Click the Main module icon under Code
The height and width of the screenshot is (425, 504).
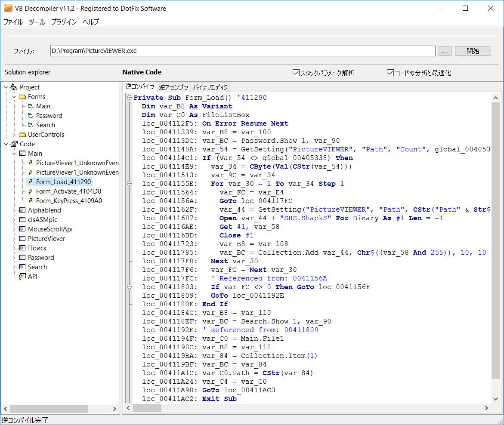point(22,153)
